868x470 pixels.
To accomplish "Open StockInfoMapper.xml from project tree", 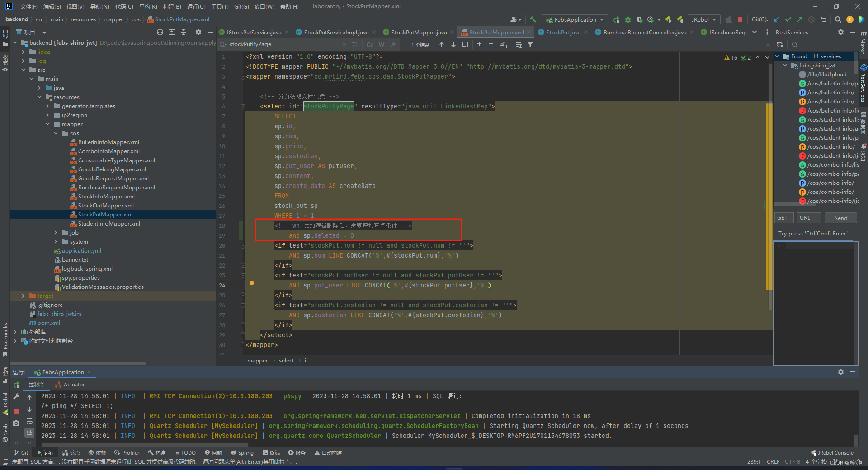I will (x=106, y=197).
